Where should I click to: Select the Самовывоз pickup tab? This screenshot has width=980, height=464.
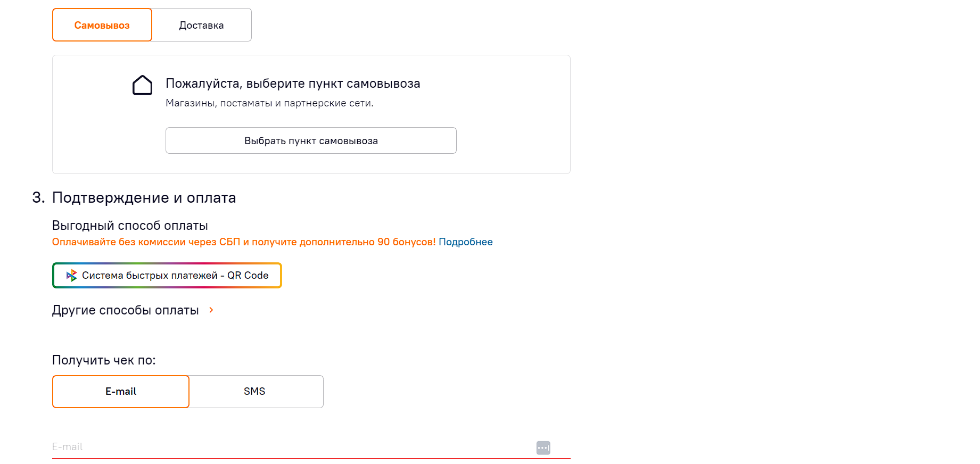(102, 25)
